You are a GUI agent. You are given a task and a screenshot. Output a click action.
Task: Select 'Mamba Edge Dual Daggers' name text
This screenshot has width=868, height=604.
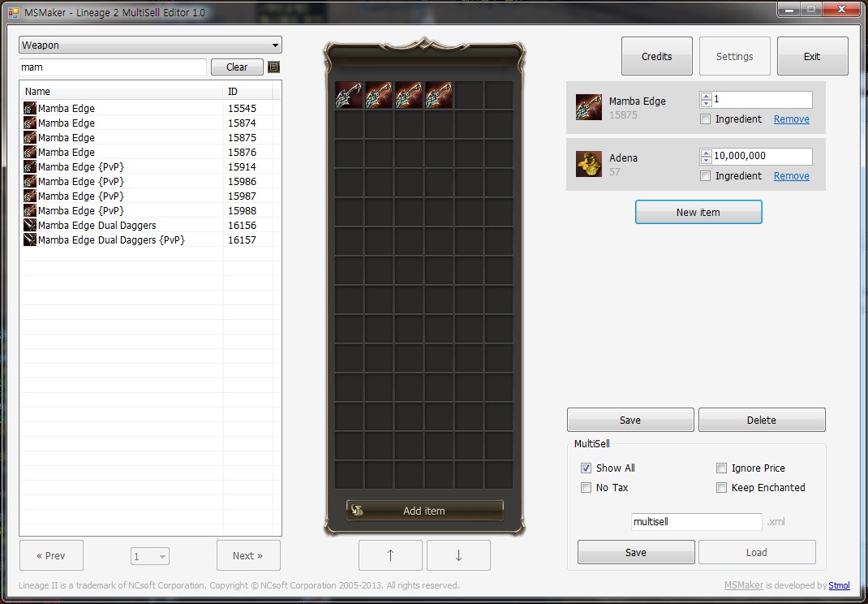(x=97, y=226)
